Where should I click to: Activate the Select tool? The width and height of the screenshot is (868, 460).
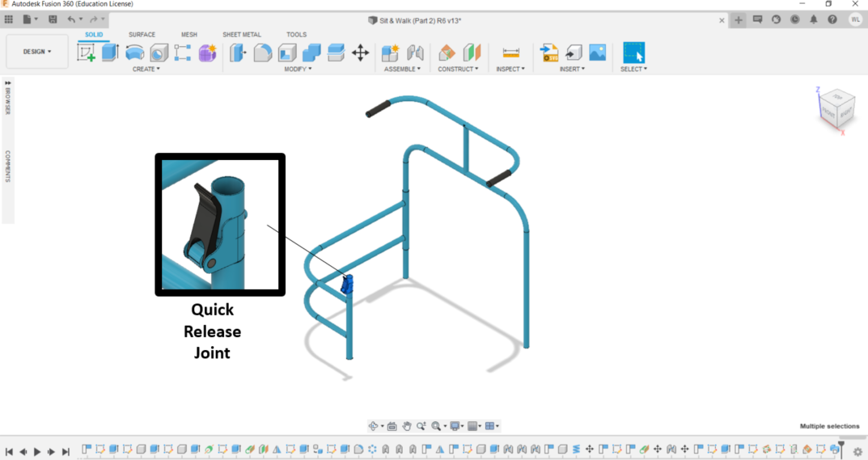tap(634, 53)
